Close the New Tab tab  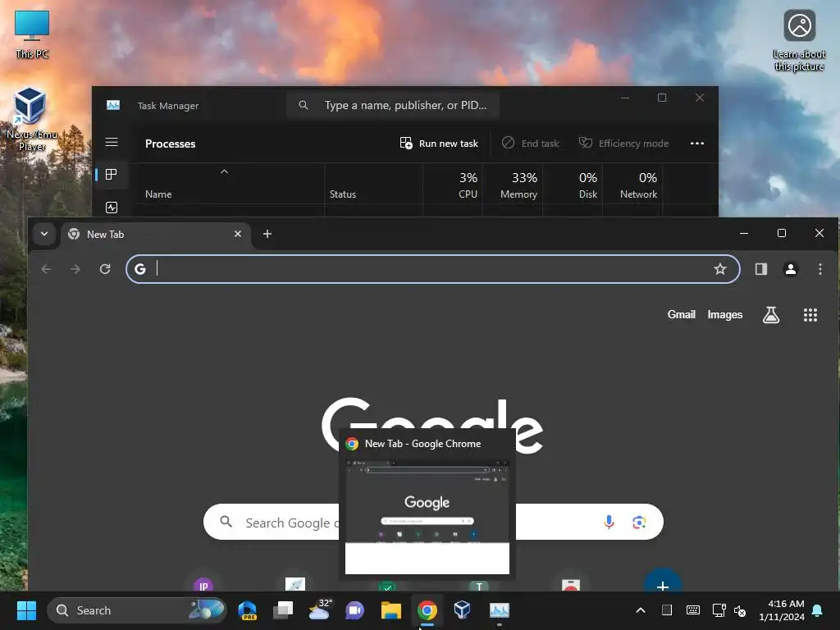pos(238,234)
